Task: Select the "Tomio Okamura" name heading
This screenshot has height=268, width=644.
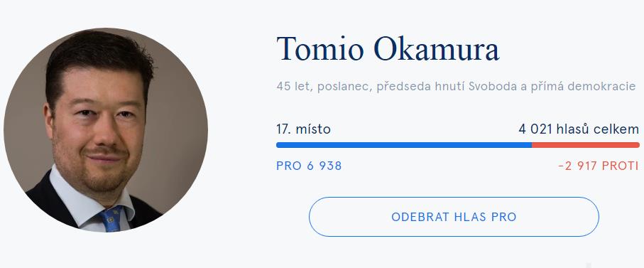Action: 388,49
